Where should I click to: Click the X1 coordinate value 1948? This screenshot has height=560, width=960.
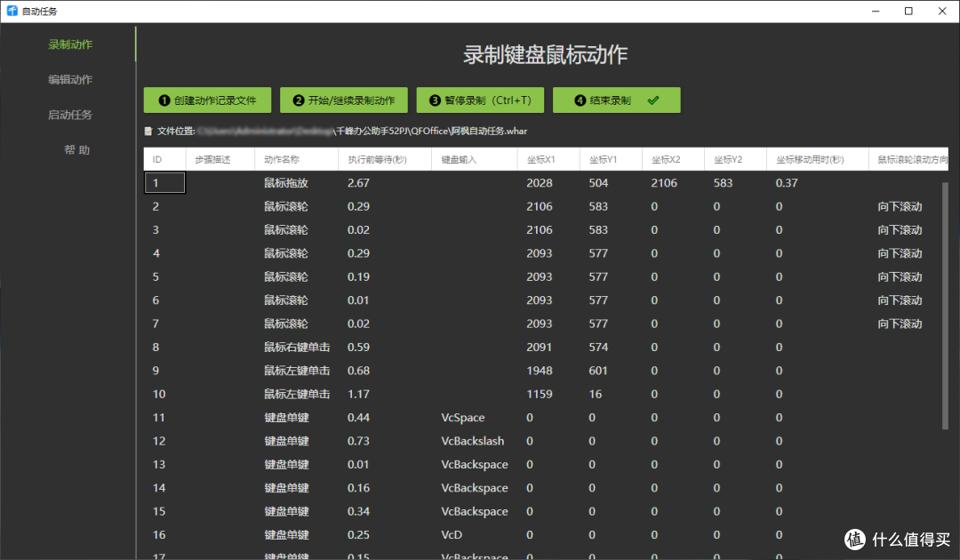540,371
